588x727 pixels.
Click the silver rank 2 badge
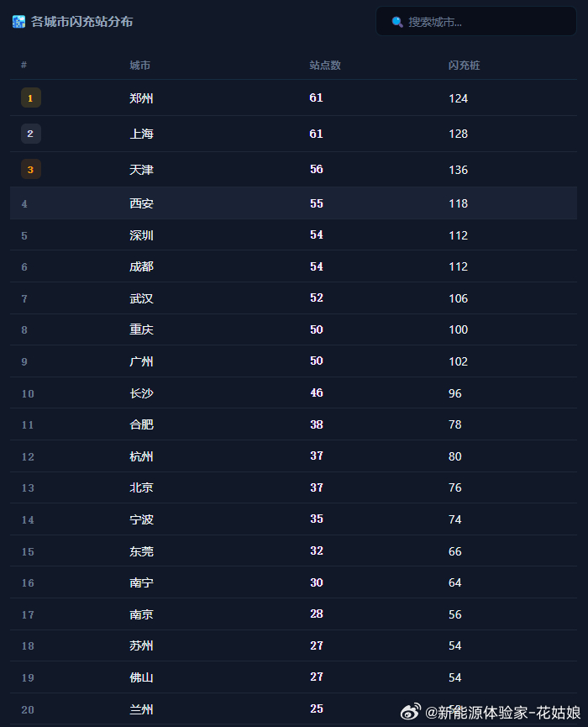pyautogui.click(x=30, y=134)
